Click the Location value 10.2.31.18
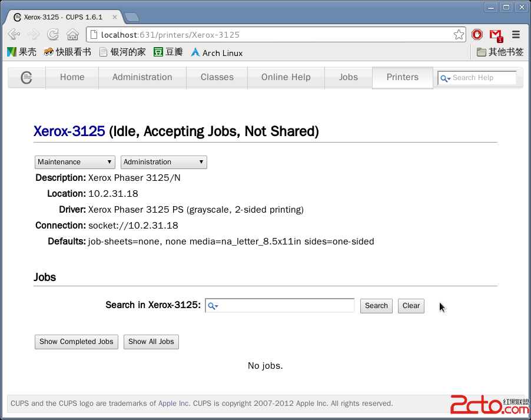The width and height of the screenshot is (531, 420). coord(113,194)
